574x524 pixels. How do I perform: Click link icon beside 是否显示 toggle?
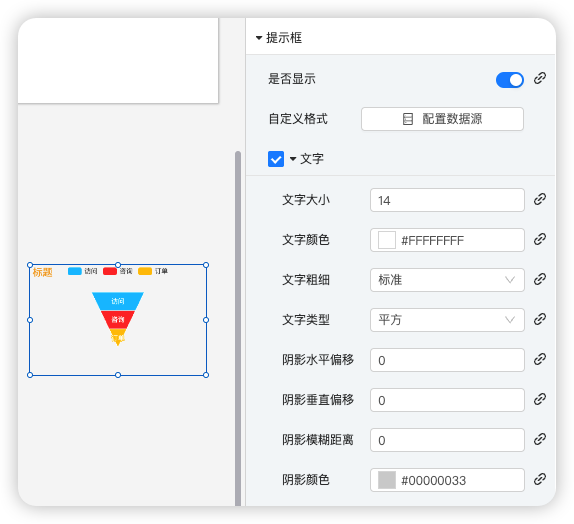(540, 78)
